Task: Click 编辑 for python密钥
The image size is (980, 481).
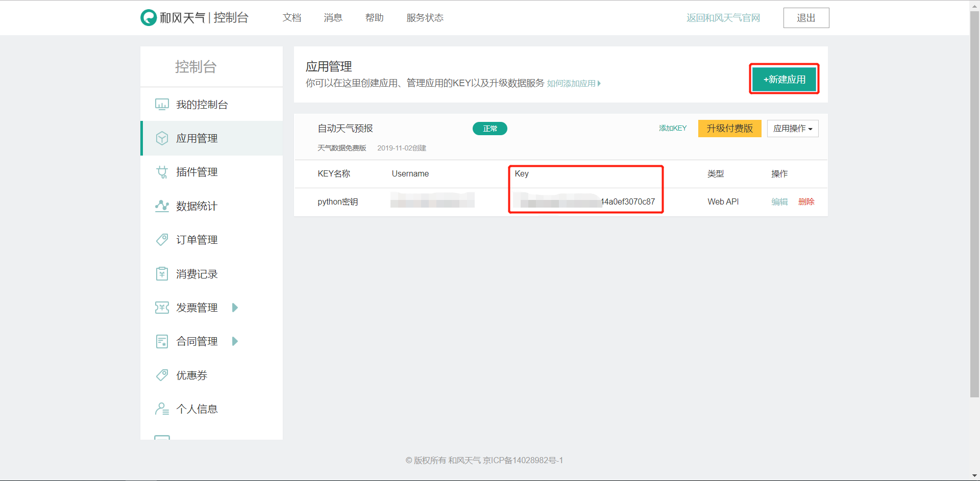Action: pos(779,202)
